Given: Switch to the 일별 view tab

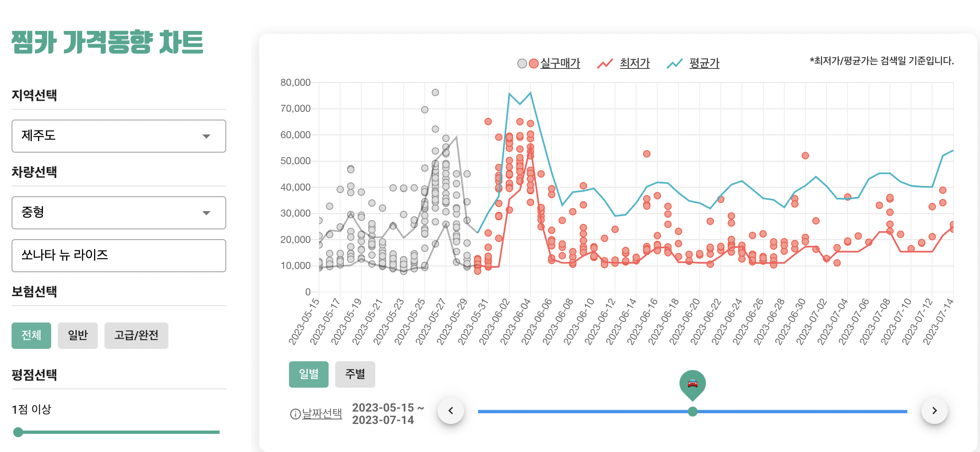Looking at the screenshot, I should 309,374.
